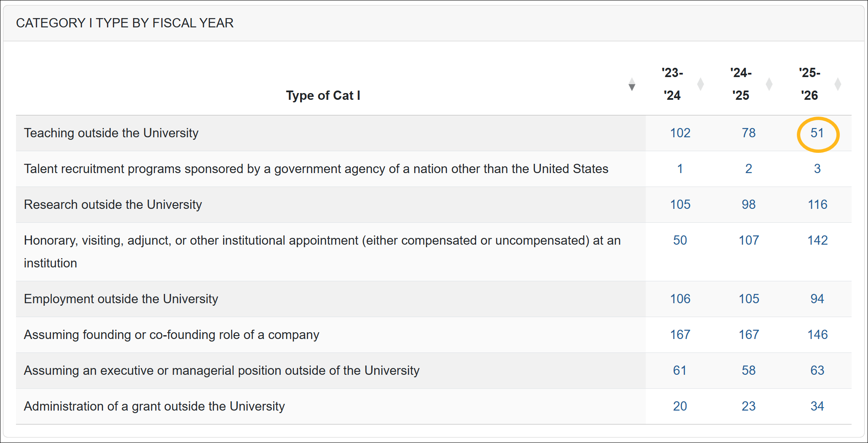This screenshot has height=443, width=868.
Task: Open Employment outside the University 94 count
Action: pos(817,299)
